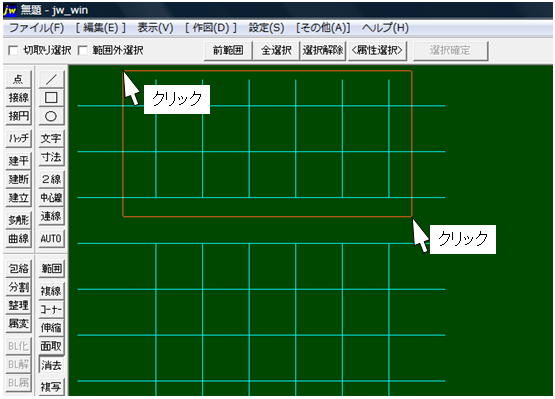Select the AUTO tool button

(51, 239)
